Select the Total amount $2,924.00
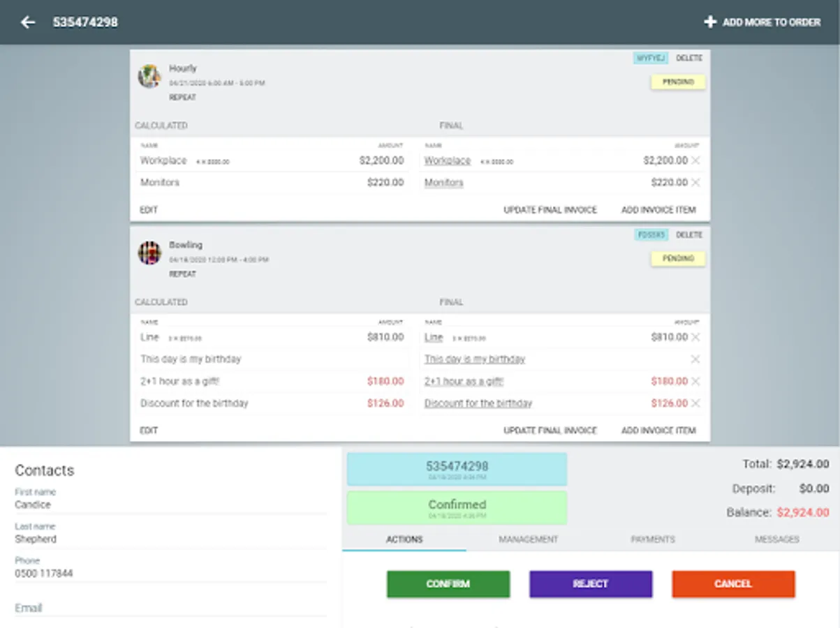 [x=803, y=464]
